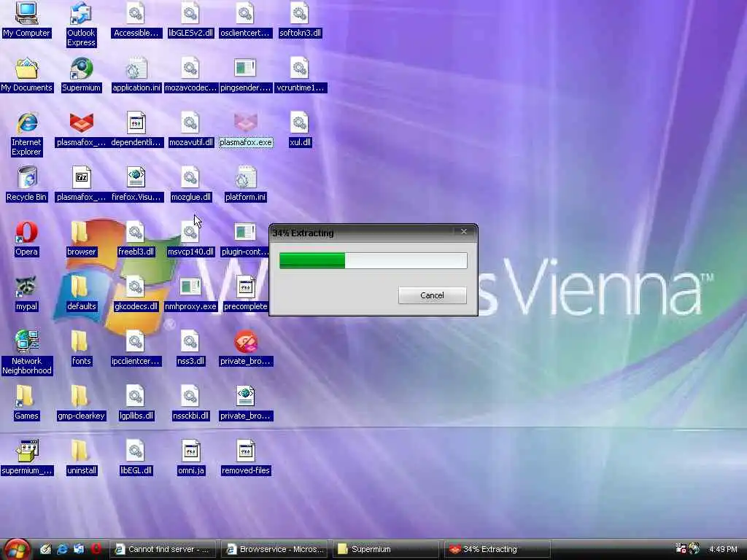
Task: Switch to Cannot find server taskbar window
Action: point(163,549)
